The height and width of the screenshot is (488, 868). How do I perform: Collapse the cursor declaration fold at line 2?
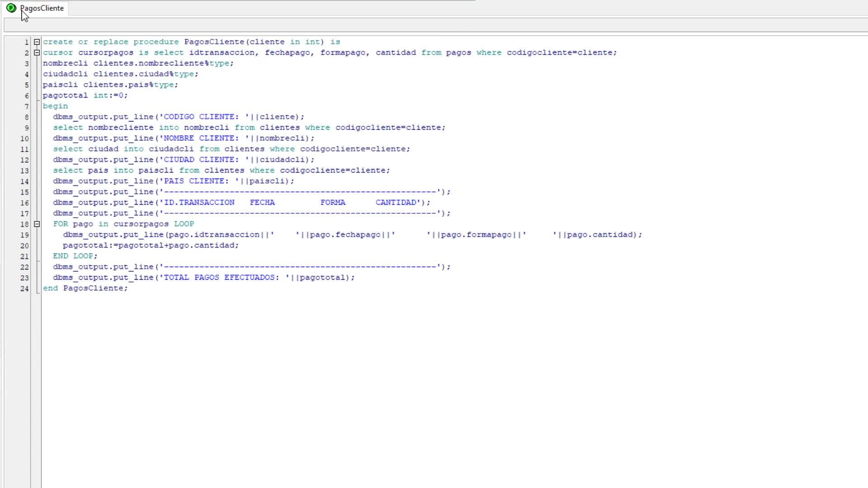click(37, 53)
